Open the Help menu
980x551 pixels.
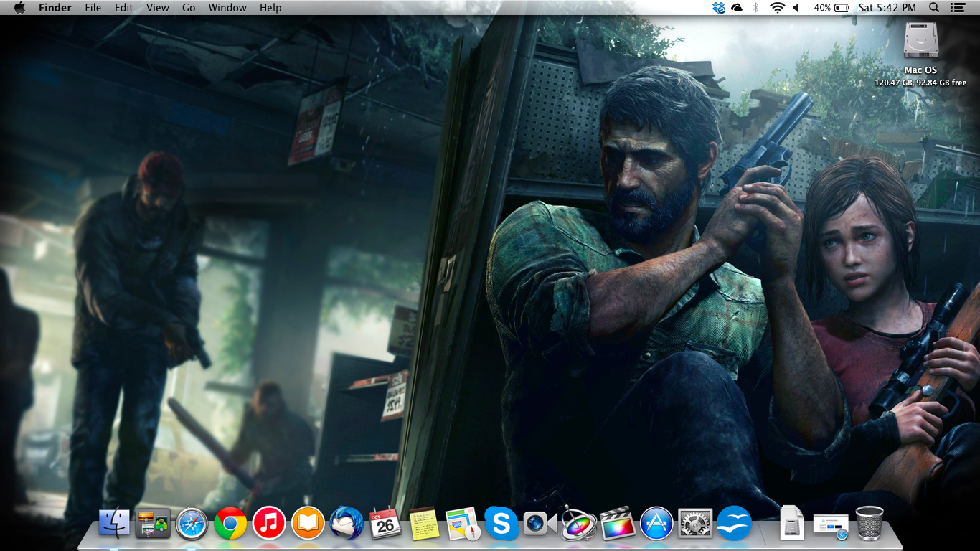270,8
